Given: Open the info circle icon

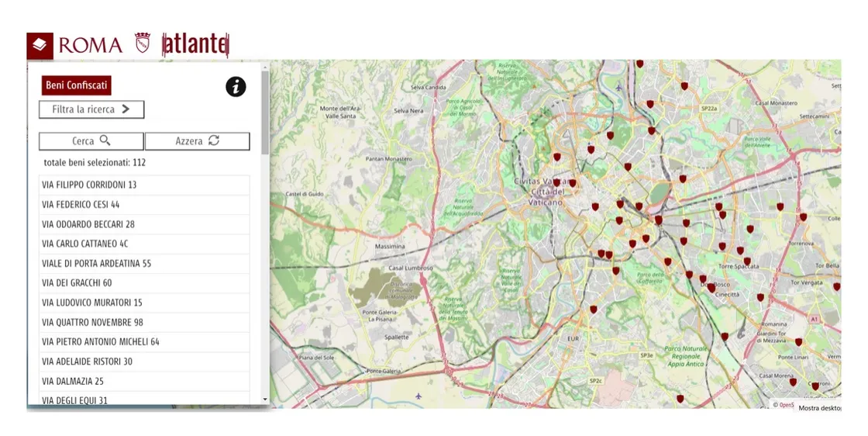Looking at the screenshot, I should click(x=236, y=87).
